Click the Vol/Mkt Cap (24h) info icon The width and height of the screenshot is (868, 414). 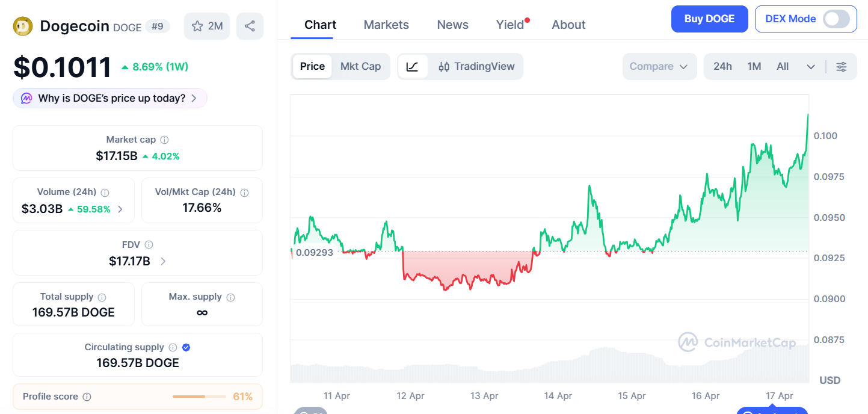244,193
